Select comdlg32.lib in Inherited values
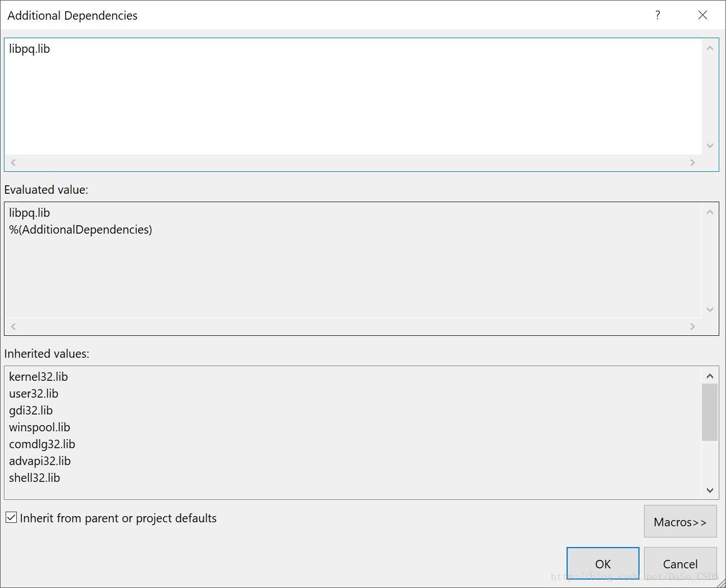Image resolution: width=726 pixels, height=588 pixels. (42, 444)
